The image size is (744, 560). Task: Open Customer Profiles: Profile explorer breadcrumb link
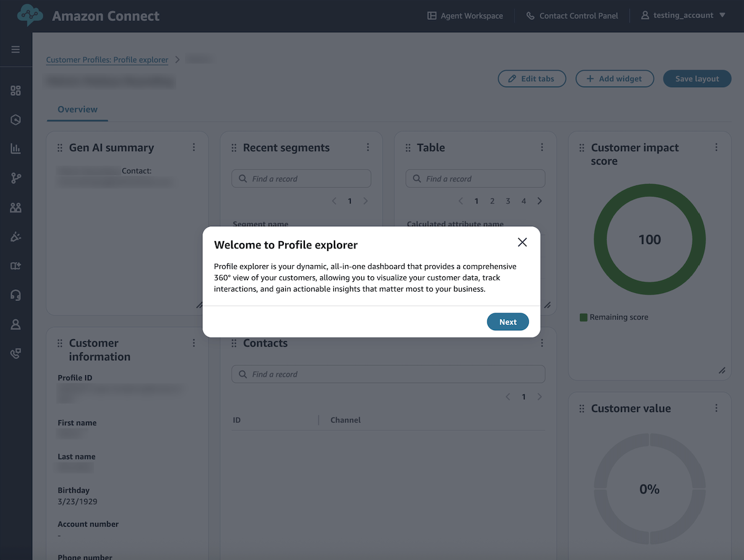(x=107, y=59)
